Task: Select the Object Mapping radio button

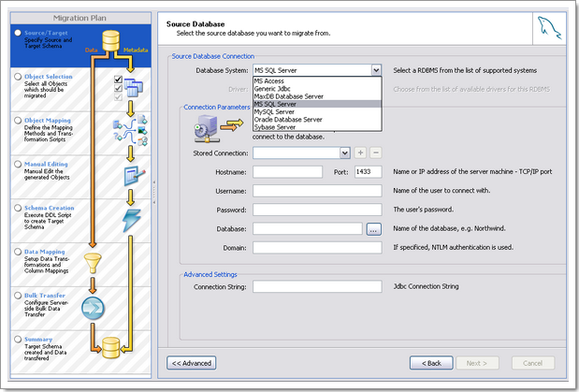Action: click(18, 120)
